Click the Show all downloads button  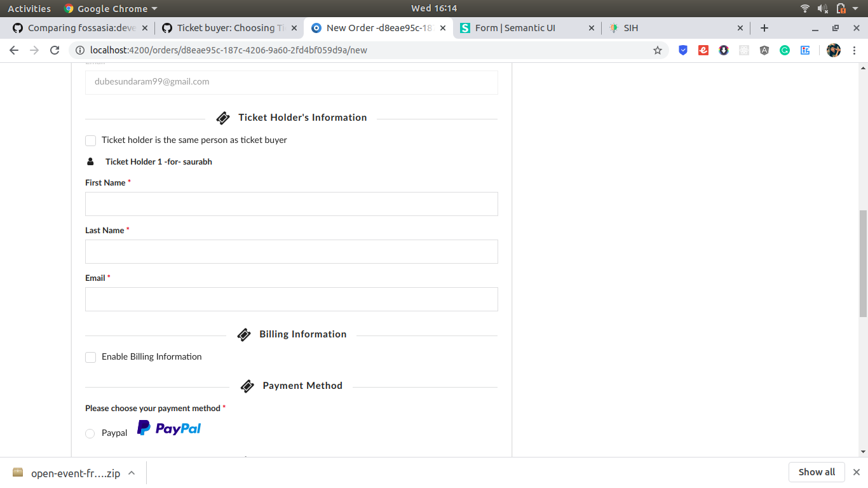pyautogui.click(x=817, y=471)
